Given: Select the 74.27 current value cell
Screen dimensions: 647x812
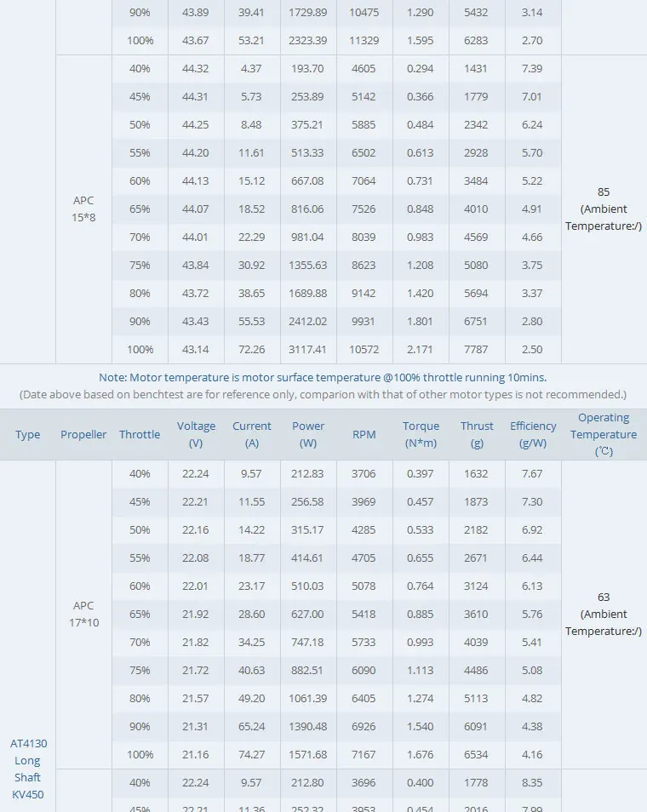Looking at the screenshot, I should pos(252,754).
